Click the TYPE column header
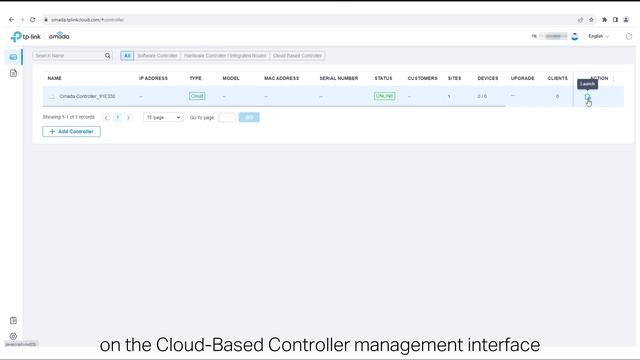The image size is (640, 360). pyautogui.click(x=196, y=78)
